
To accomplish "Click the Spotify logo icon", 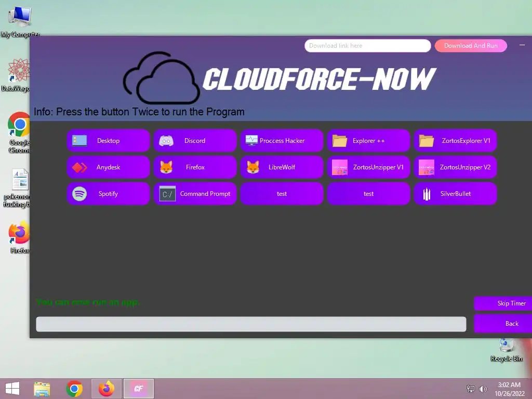I will tap(79, 194).
